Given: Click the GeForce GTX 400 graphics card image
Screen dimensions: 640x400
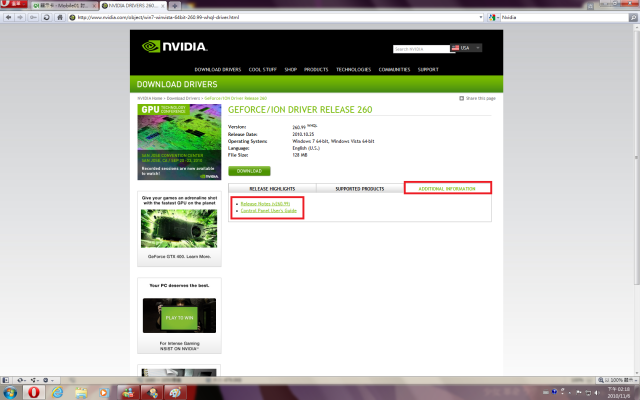Looking at the screenshot, I should pos(179,229).
